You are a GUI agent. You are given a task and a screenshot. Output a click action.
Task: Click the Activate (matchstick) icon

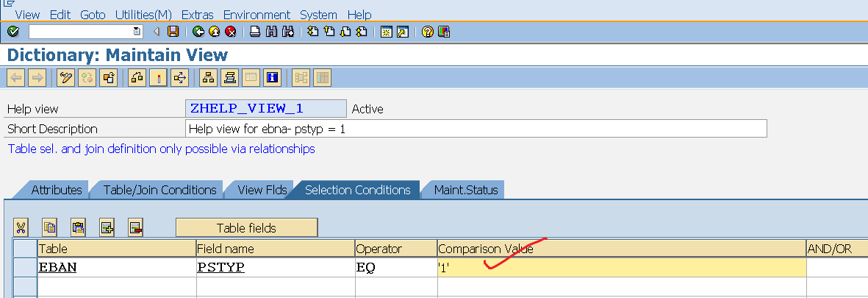coord(158,77)
